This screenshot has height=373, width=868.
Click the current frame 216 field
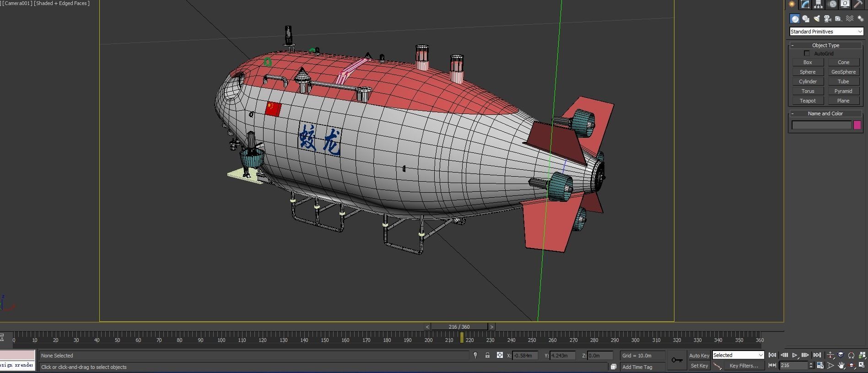tap(794, 365)
